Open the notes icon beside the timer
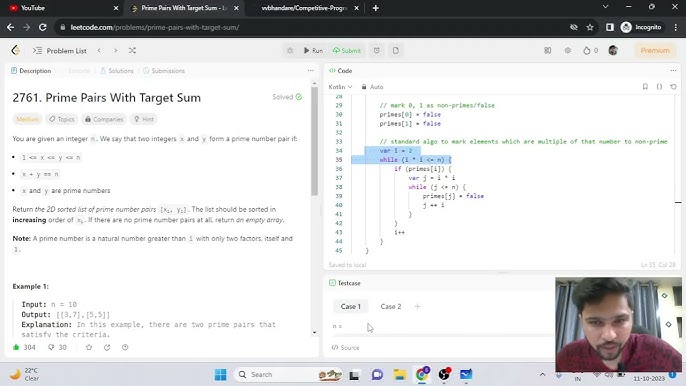The width and height of the screenshot is (686, 386). [x=396, y=50]
